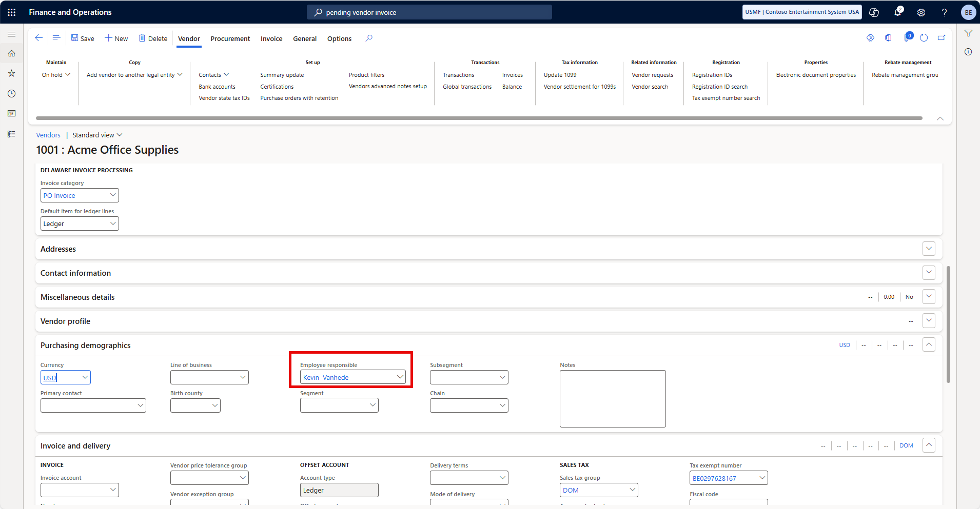The image size is (980, 509).
Task: Click the ribbon horizontal scrollbar
Action: (479, 118)
